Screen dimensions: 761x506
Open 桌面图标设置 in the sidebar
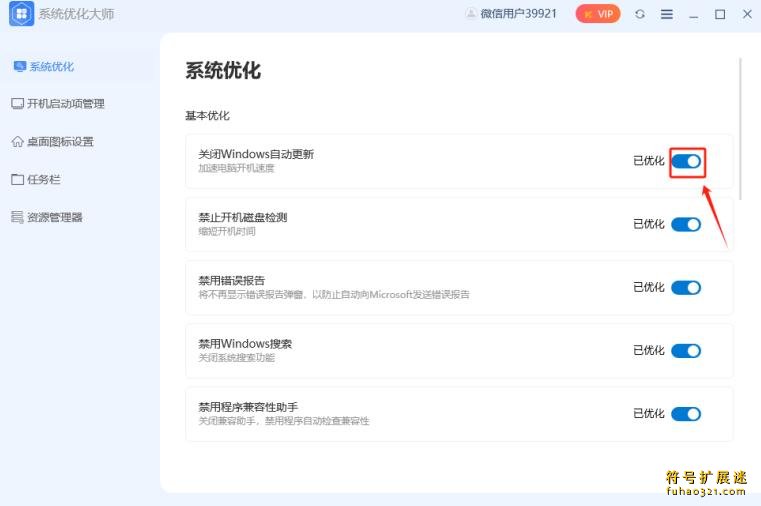click(x=60, y=142)
